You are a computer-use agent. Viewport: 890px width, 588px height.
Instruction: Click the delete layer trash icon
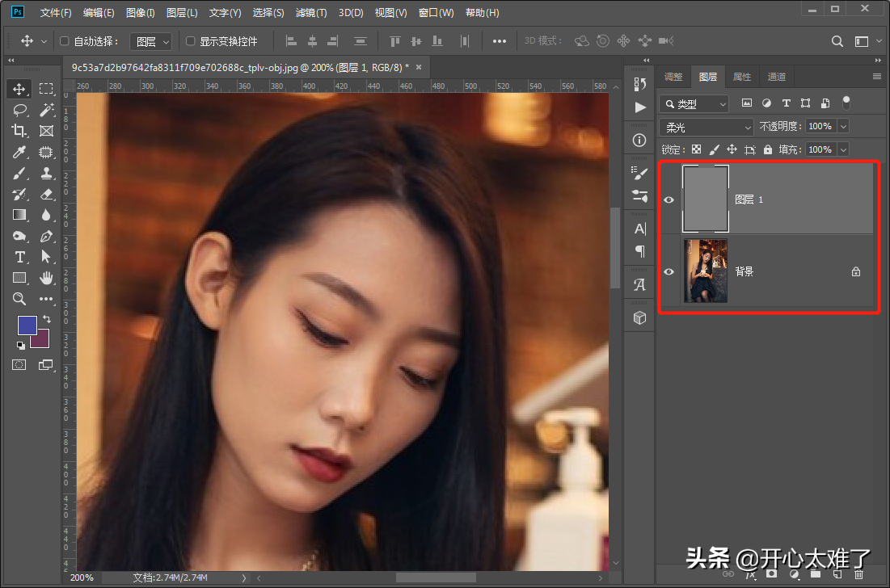[858, 573]
